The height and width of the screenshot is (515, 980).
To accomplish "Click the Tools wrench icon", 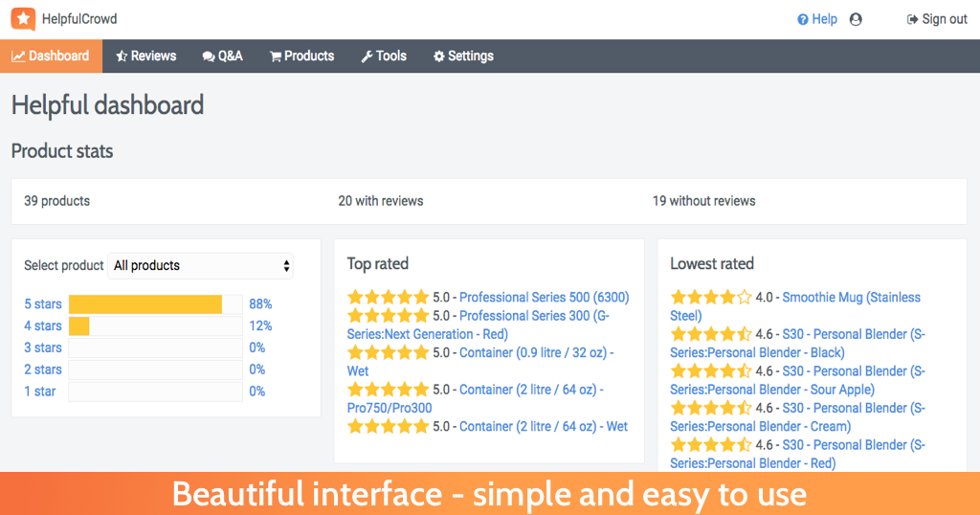I will tap(367, 56).
